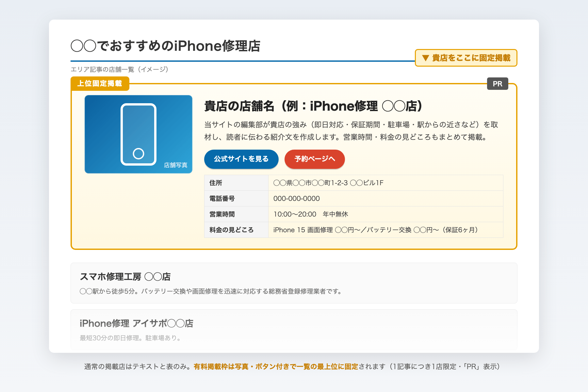
Task: Select the PR badge
Action: (498, 84)
